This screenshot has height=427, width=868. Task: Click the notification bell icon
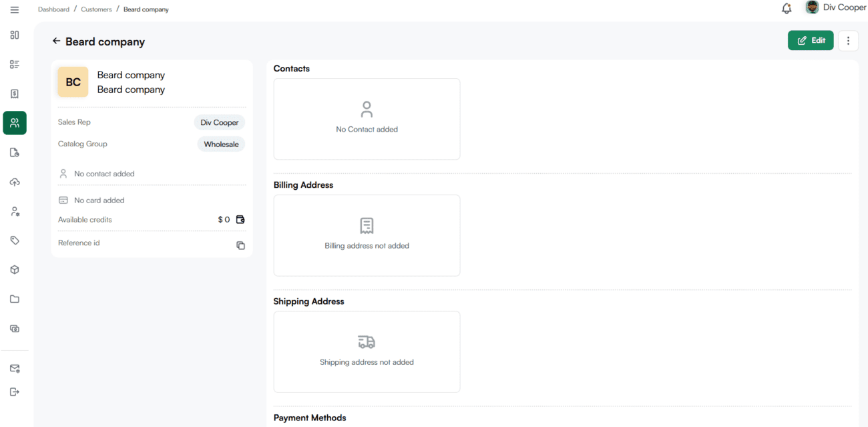(x=787, y=9)
